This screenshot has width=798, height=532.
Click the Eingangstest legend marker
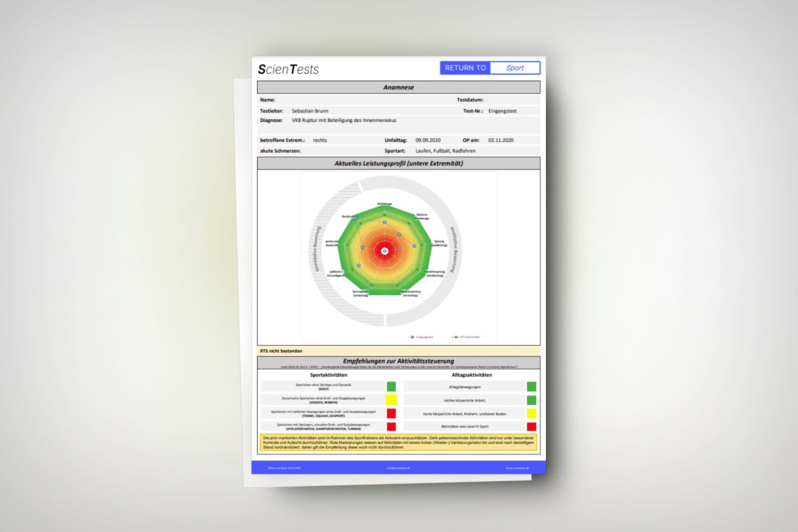(x=412, y=337)
